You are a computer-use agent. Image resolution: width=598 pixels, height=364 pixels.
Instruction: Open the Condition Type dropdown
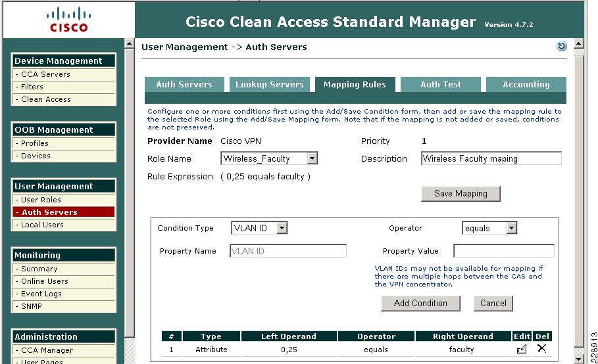(x=282, y=228)
